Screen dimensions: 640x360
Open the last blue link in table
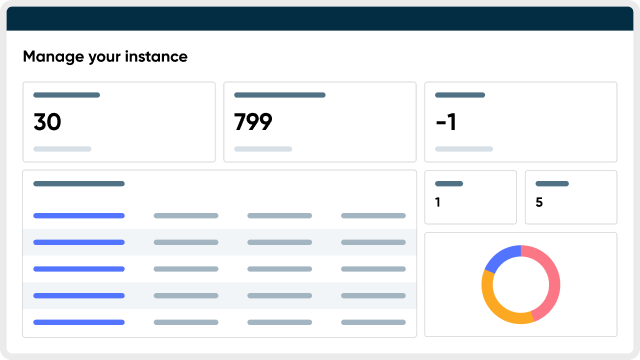point(79,322)
